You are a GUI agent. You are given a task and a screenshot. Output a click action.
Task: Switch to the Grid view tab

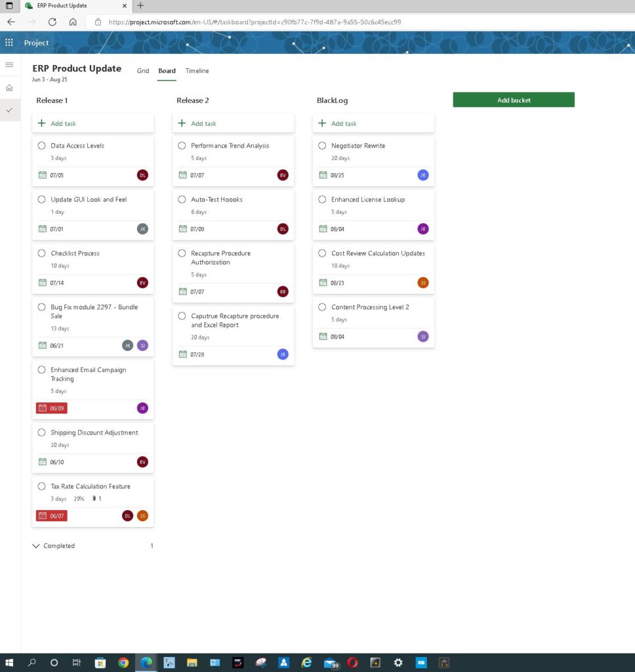pyautogui.click(x=143, y=71)
